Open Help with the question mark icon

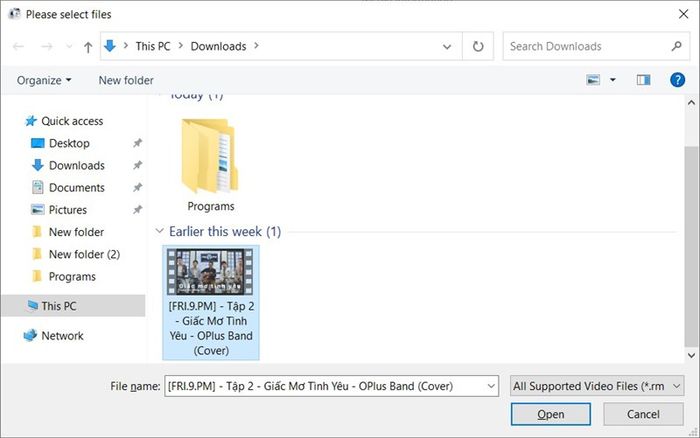pos(677,80)
